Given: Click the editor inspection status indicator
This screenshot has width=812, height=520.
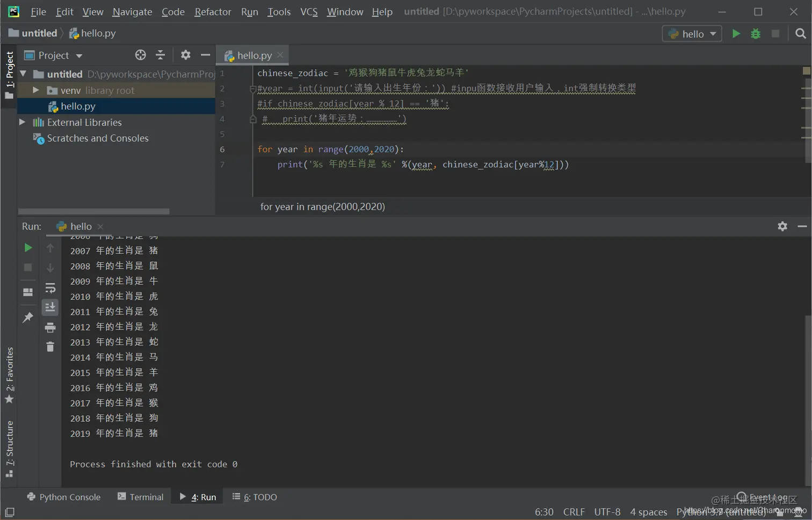Looking at the screenshot, I should [806, 70].
